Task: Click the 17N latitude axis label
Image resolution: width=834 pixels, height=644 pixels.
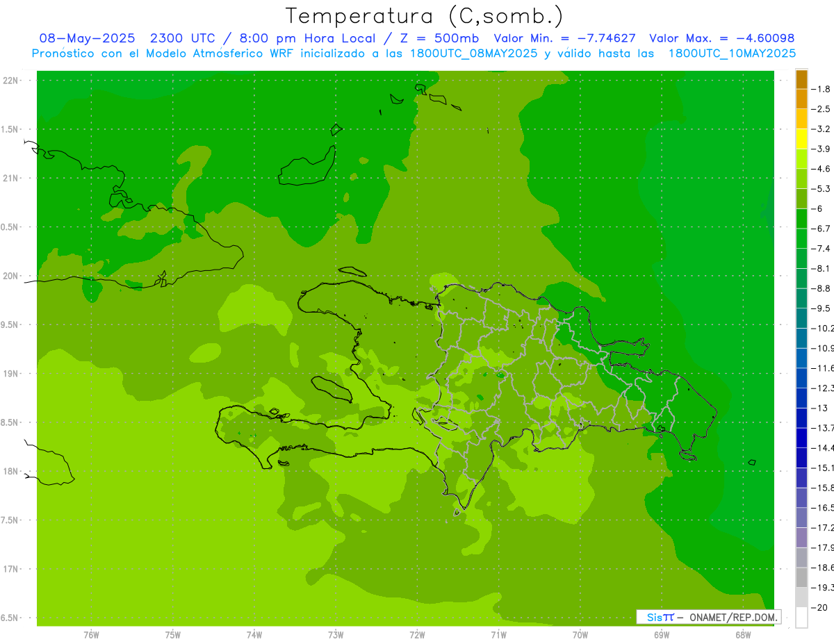Action: click(11, 569)
